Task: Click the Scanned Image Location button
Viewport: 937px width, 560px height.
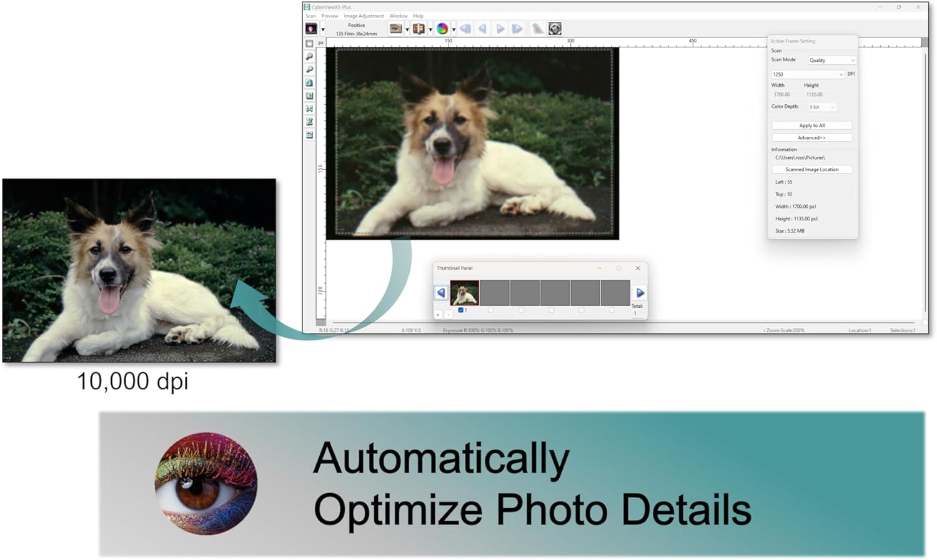Action: (811, 169)
